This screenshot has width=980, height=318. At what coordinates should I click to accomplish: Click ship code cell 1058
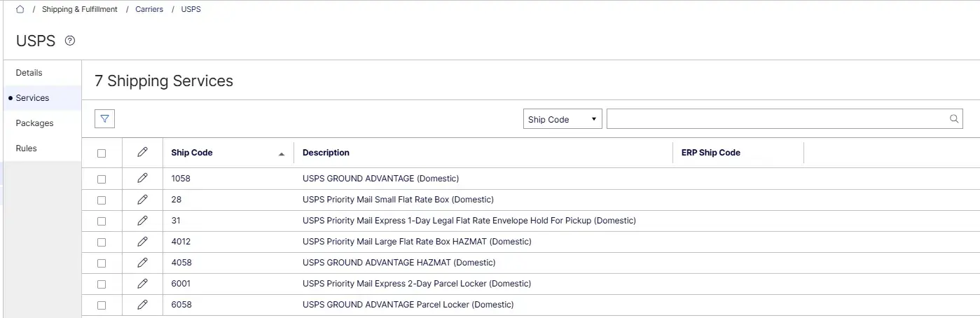(x=181, y=179)
